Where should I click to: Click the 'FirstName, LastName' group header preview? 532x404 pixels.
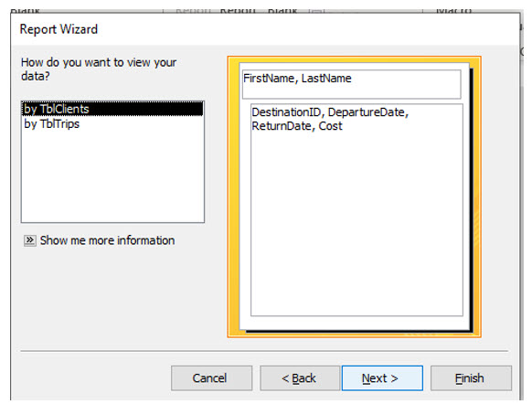click(352, 84)
